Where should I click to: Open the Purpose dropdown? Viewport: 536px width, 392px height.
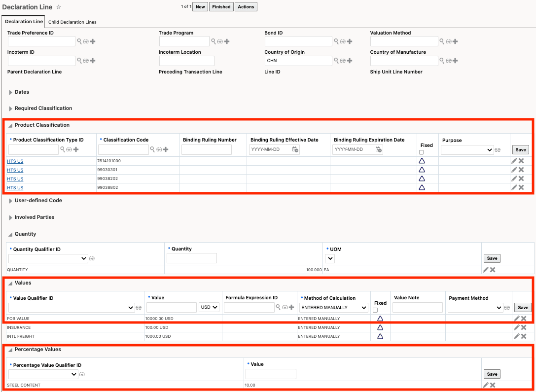(467, 150)
